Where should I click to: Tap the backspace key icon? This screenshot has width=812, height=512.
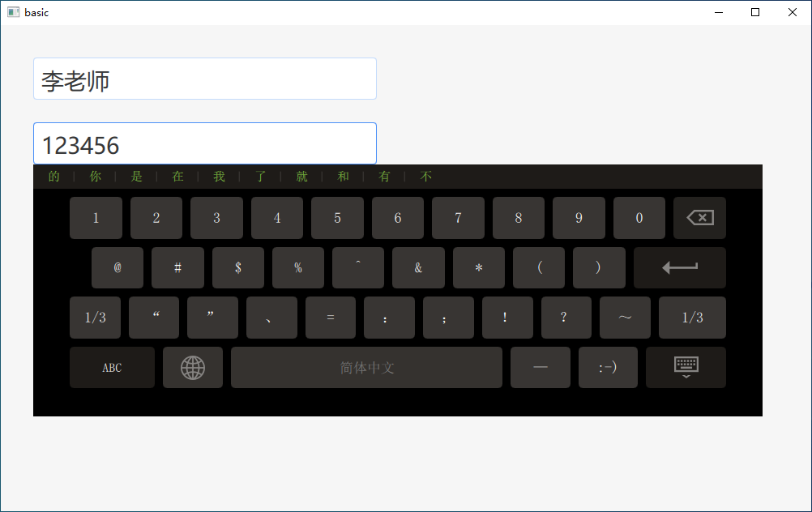pos(699,218)
